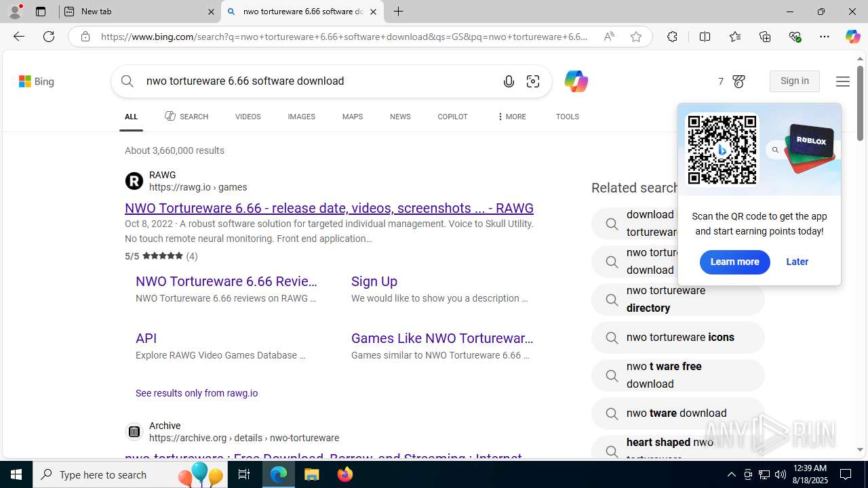
Task: Open Edge Settings and more menu
Action: pyautogui.click(x=825, y=37)
